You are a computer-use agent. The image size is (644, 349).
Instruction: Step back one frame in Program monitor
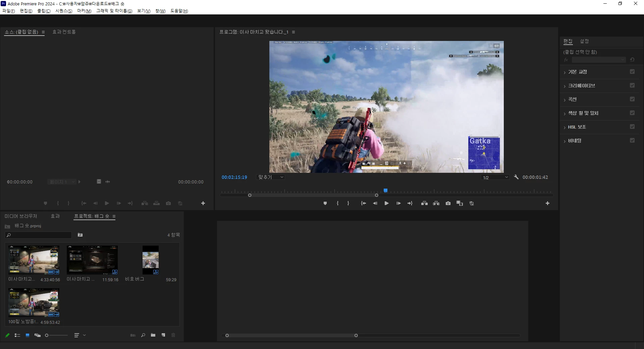tap(375, 203)
